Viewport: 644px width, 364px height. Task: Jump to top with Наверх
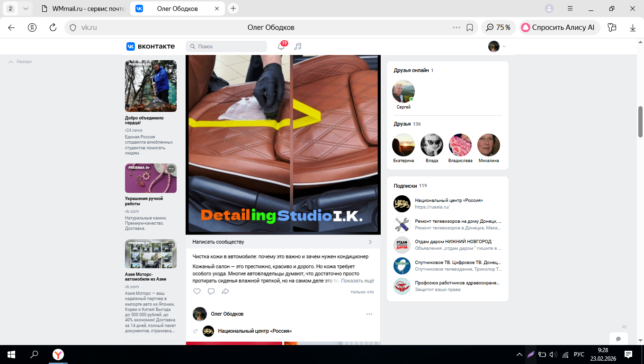[x=20, y=62]
